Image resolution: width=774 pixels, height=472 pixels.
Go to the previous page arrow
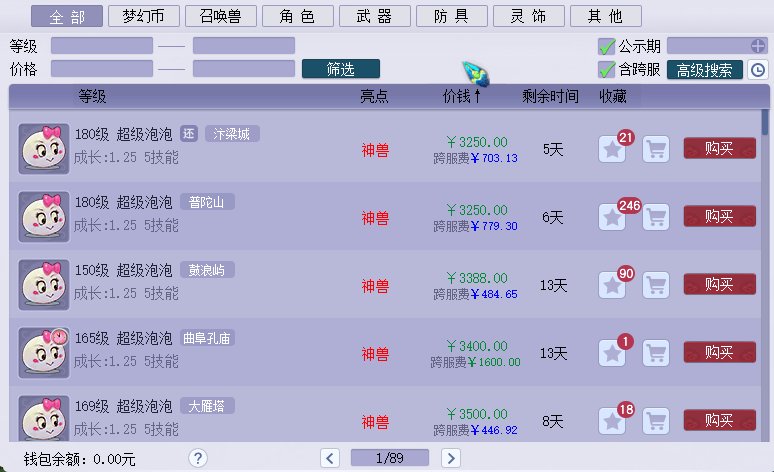click(x=330, y=458)
